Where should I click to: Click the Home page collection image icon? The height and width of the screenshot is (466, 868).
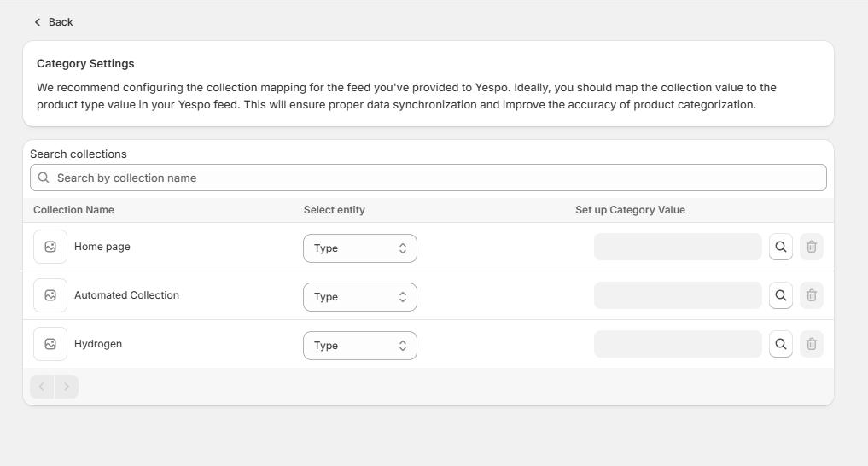click(50, 247)
